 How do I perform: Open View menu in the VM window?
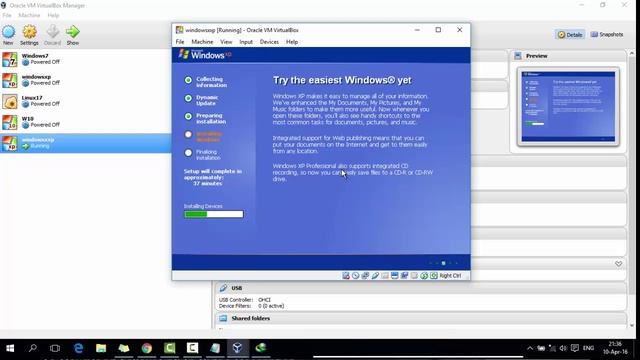pyautogui.click(x=226, y=42)
